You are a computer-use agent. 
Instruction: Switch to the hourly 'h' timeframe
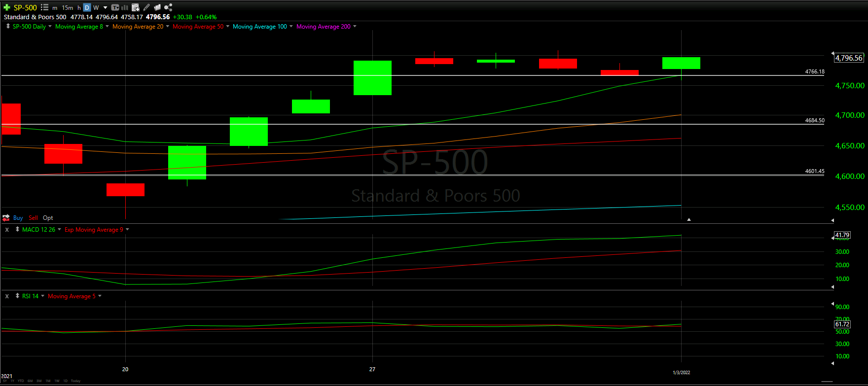79,8
